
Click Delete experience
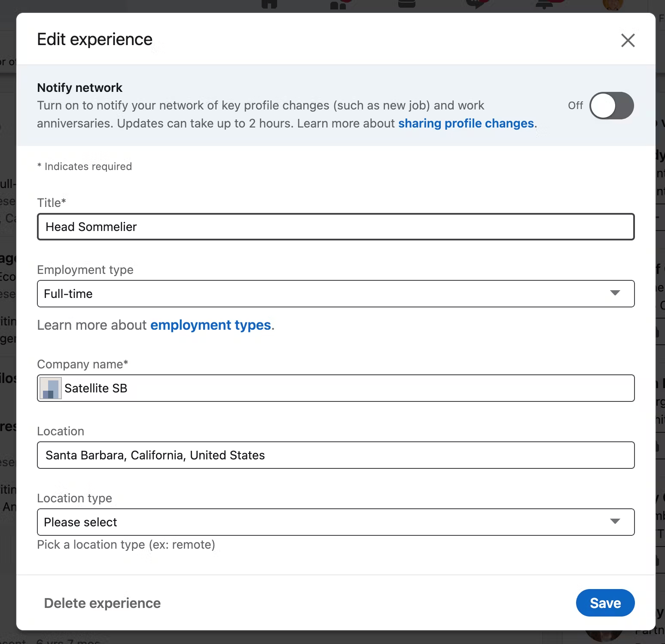(102, 603)
